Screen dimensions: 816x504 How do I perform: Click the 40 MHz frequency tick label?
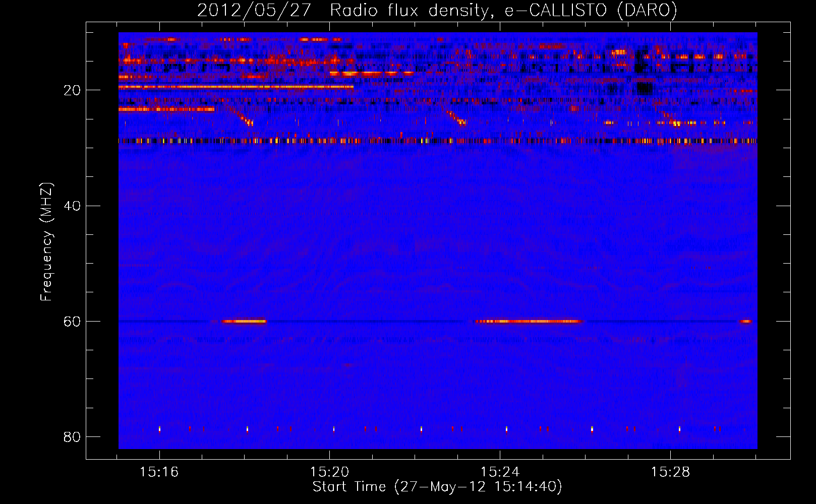(x=72, y=206)
